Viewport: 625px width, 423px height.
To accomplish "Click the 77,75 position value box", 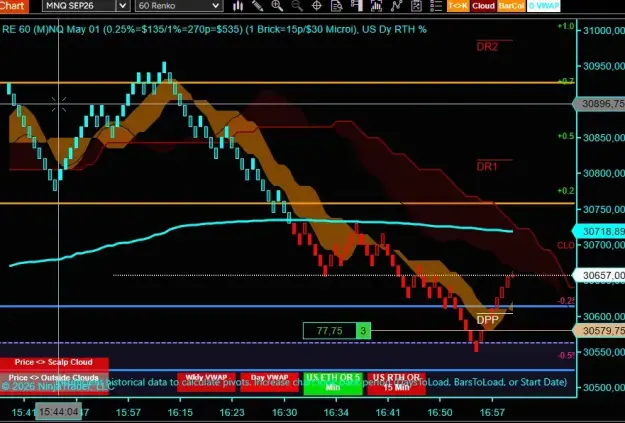I will click(x=329, y=331).
